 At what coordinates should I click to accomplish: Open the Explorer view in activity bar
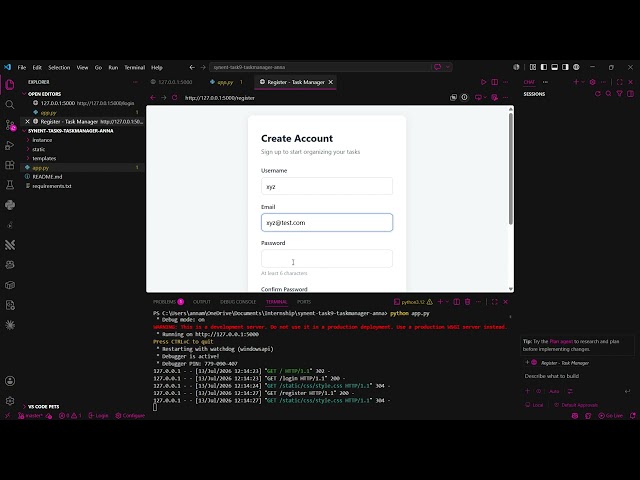pyautogui.click(x=10, y=84)
